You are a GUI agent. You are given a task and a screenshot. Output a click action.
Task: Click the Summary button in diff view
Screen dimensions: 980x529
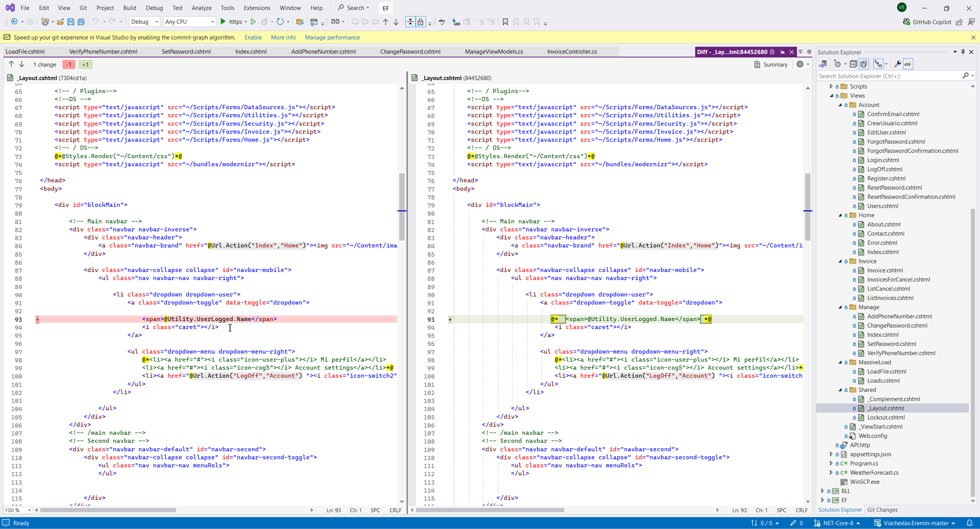click(x=771, y=64)
